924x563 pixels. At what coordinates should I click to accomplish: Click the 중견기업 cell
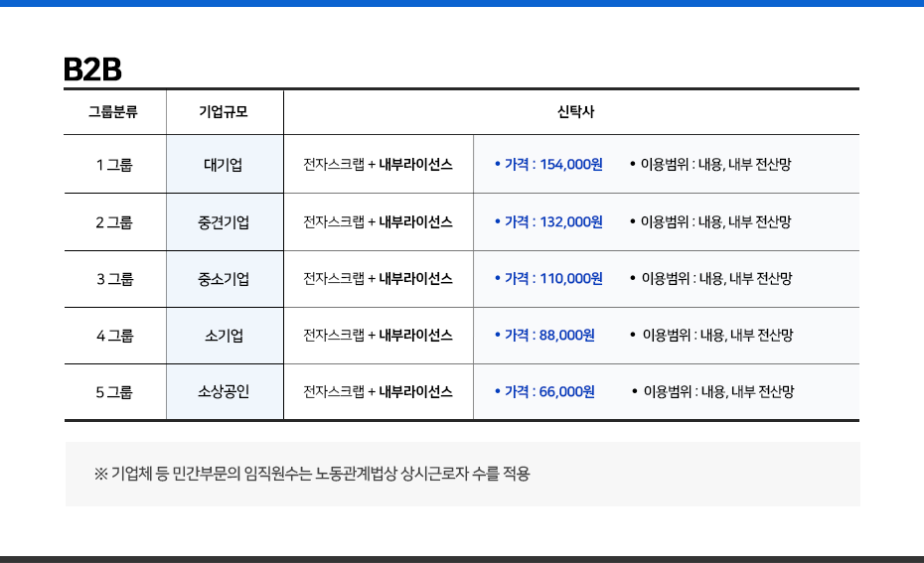224,222
